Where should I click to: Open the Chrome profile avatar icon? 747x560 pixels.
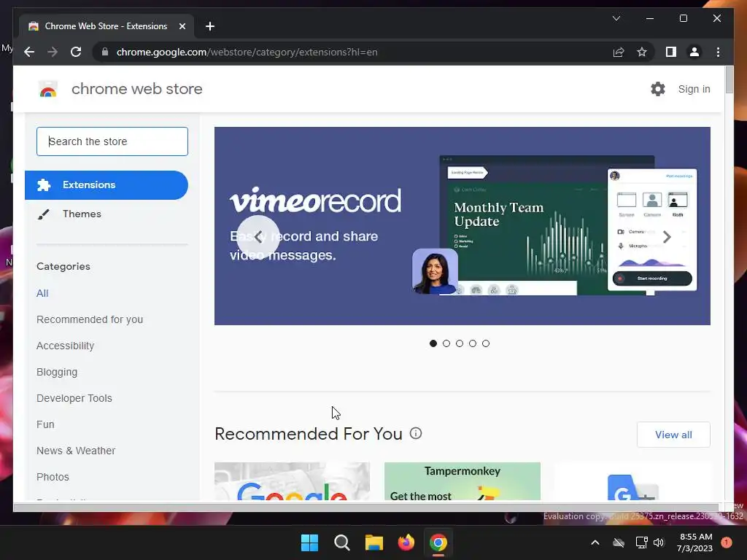point(694,52)
